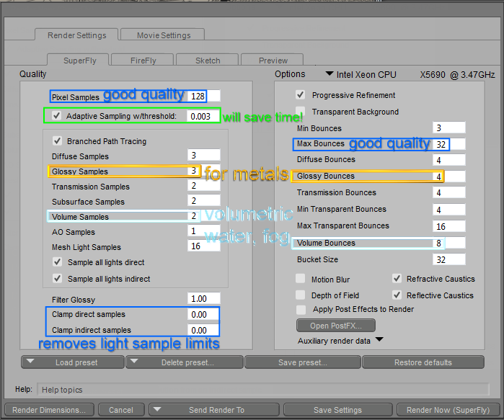Screen dimensions: 504x420
Task: Click the Render Now (SuperFly) button
Action: (447, 410)
